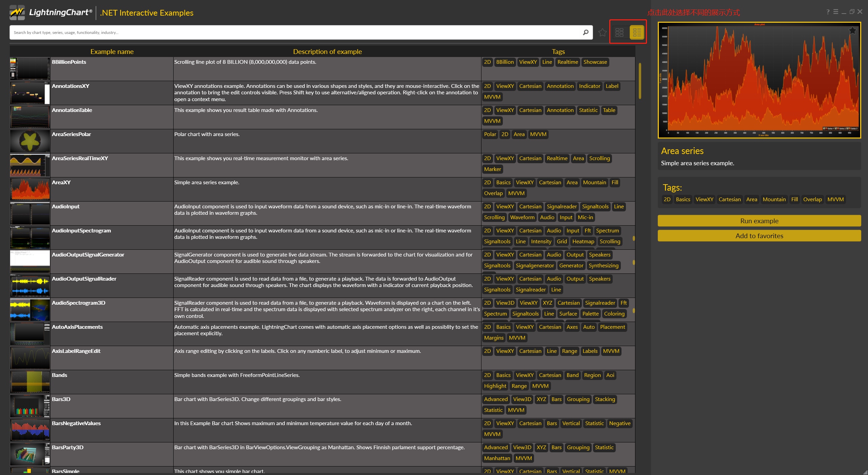Image resolution: width=868 pixels, height=475 pixels.
Task: Click the Polar tag
Action: 490,134
